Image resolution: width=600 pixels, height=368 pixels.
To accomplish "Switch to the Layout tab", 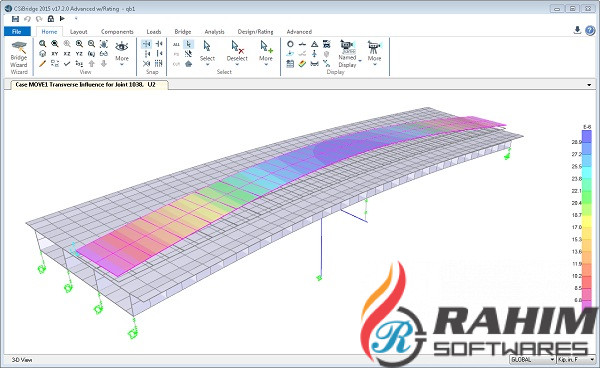I will (78, 32).
